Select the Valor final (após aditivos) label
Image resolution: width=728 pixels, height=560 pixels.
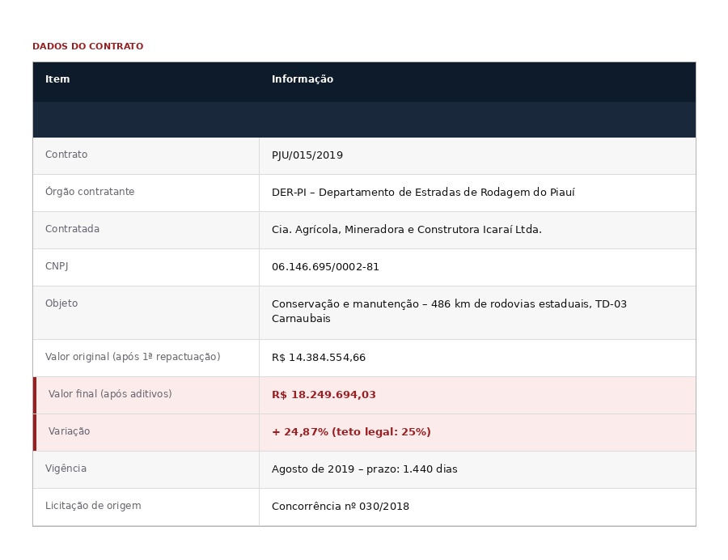(109, 394)
